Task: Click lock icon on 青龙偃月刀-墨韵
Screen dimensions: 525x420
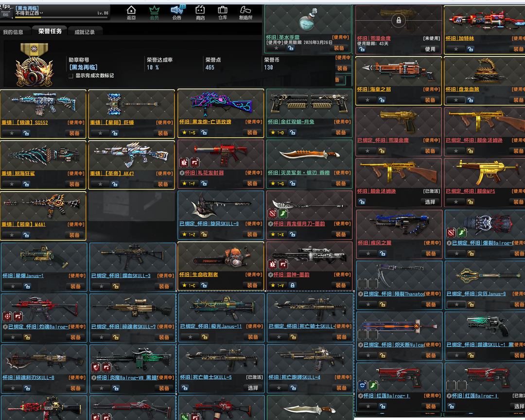Action: coord(292,234)
